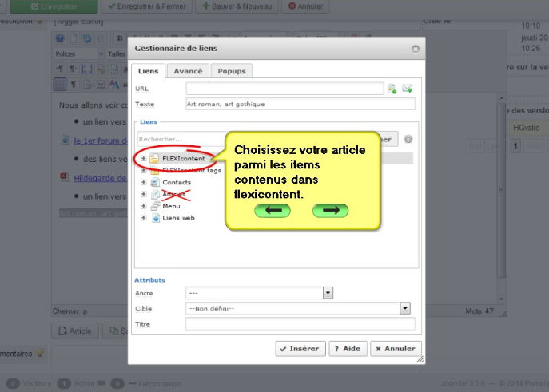Expand the Articles tree node
Screen dimensions: 549x392
[144, 194]
